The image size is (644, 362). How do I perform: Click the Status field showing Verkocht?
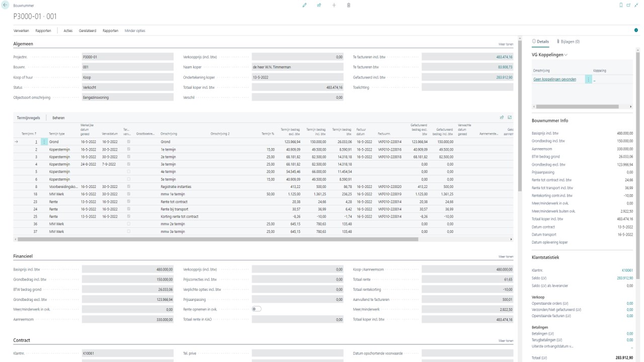(127, 87)
